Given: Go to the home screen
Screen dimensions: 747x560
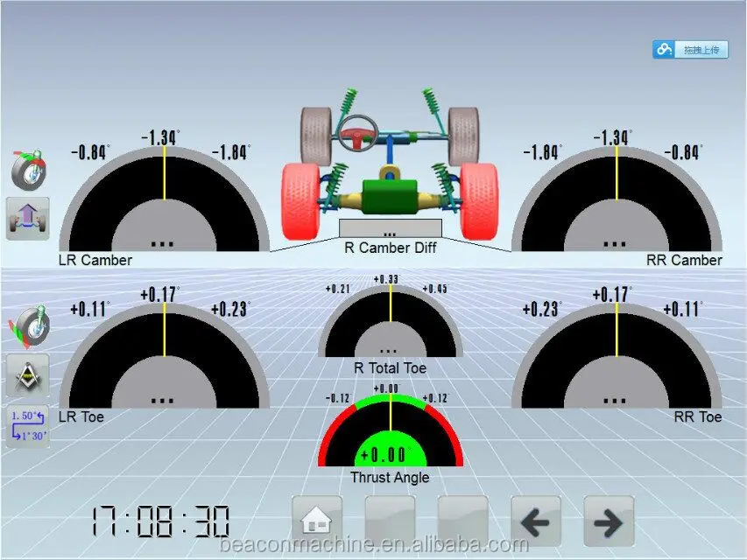Looking at the screenshot, I should [x=317, y=521].
